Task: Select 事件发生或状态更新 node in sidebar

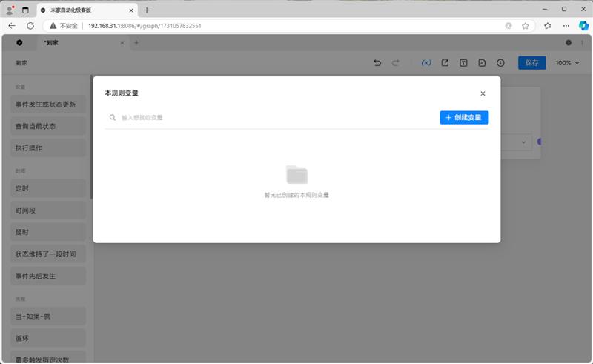Action: point(48,105)
